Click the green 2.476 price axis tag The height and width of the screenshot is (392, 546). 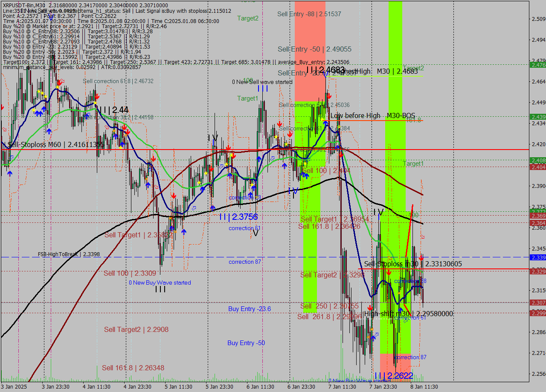click(x=537, y=65)
